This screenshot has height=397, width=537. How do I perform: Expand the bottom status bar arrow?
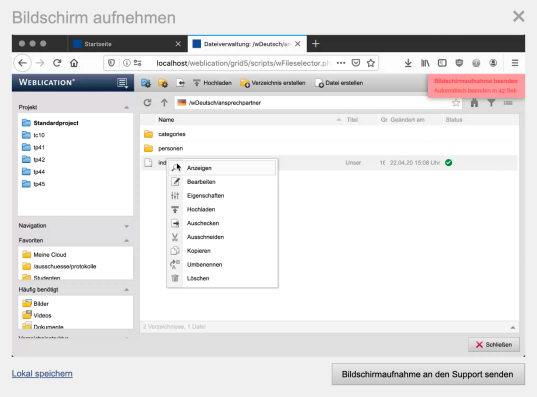(x=513, y=327)
